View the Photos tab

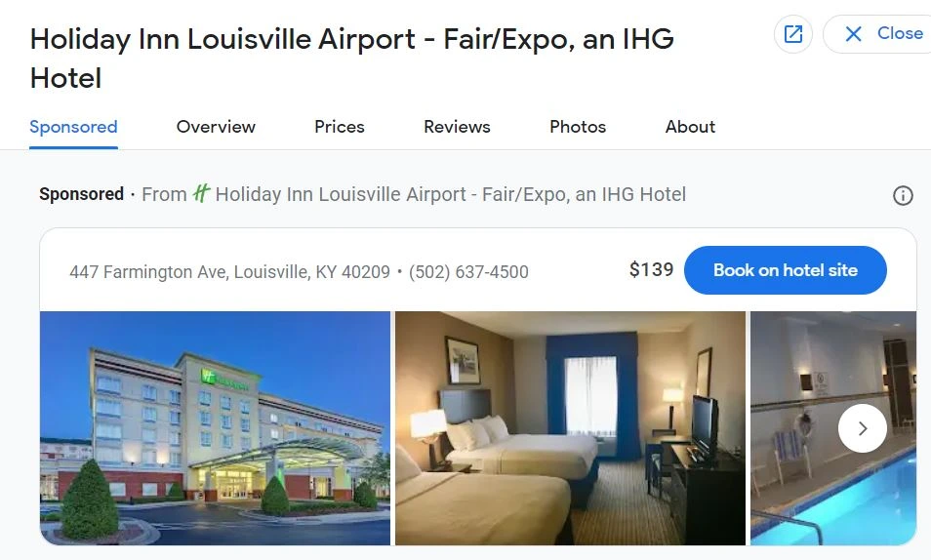click(x=577, y=127)
